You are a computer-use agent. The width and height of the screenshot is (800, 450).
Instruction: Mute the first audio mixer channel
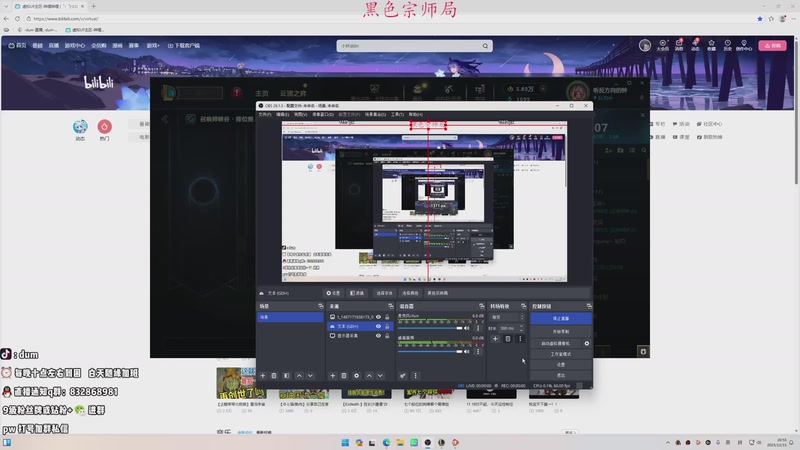coord(466,328)
